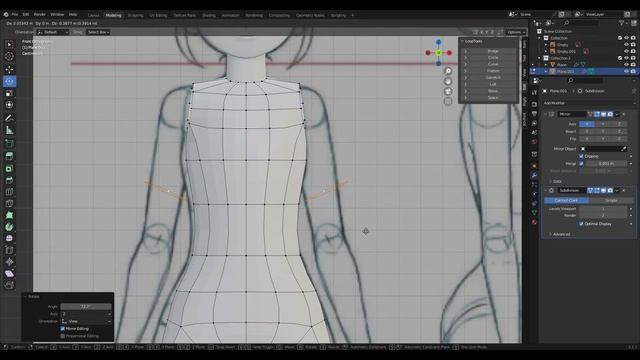This screenshot has height=360, width=640.
Task: Select the active Rotate tool
Action: tap(9, 81)
